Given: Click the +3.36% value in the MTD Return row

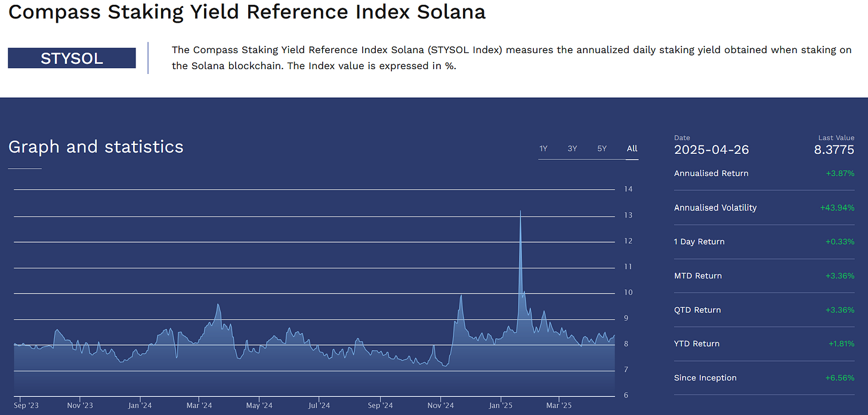Looking at the screenshot, I should (x=840, y=275).
